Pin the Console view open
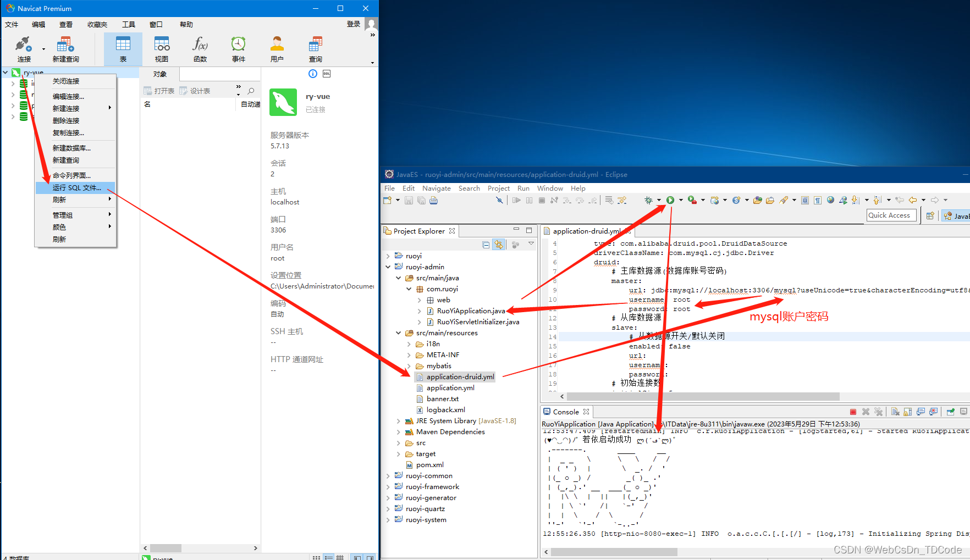 click(950, 412)
